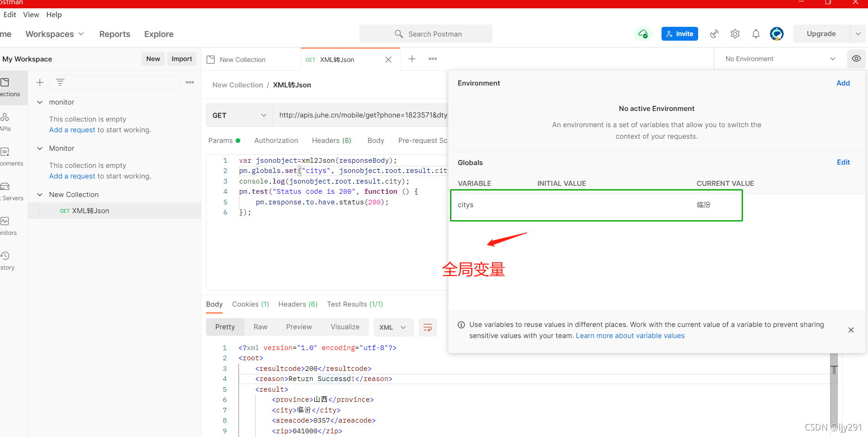Open the Mock Servers sidebar panel
Screen dimensions: 868x437
point(5,187)
